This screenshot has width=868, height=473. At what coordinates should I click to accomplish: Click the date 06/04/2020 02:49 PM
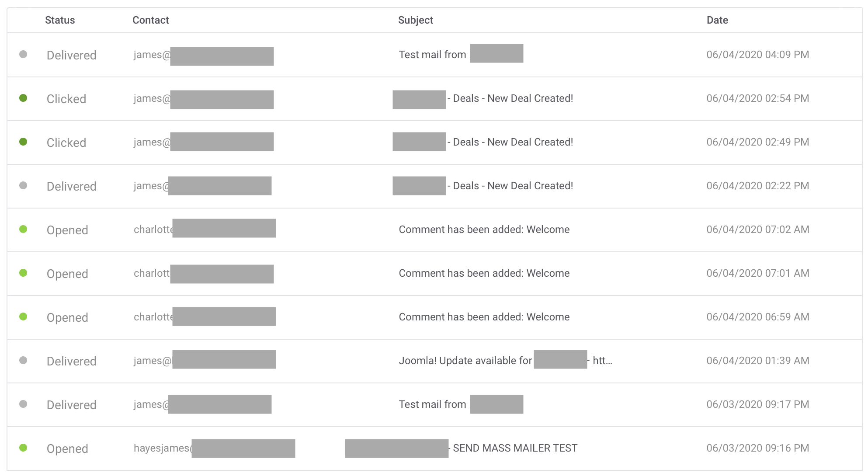coord(757,142)
